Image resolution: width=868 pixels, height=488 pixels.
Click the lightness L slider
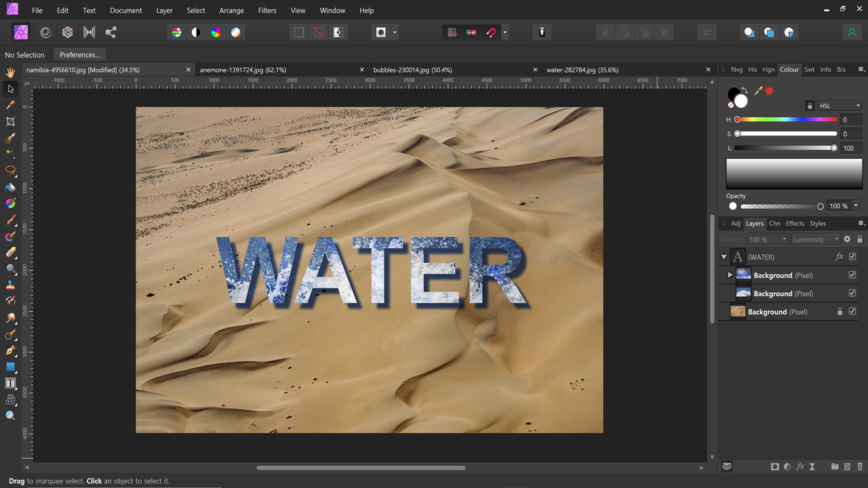787,148
